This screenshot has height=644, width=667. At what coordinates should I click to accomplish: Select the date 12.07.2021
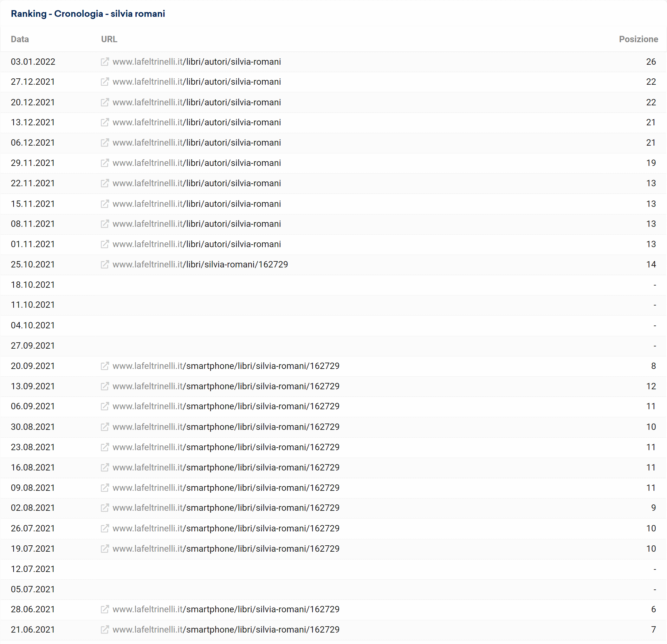click(33, 569)
